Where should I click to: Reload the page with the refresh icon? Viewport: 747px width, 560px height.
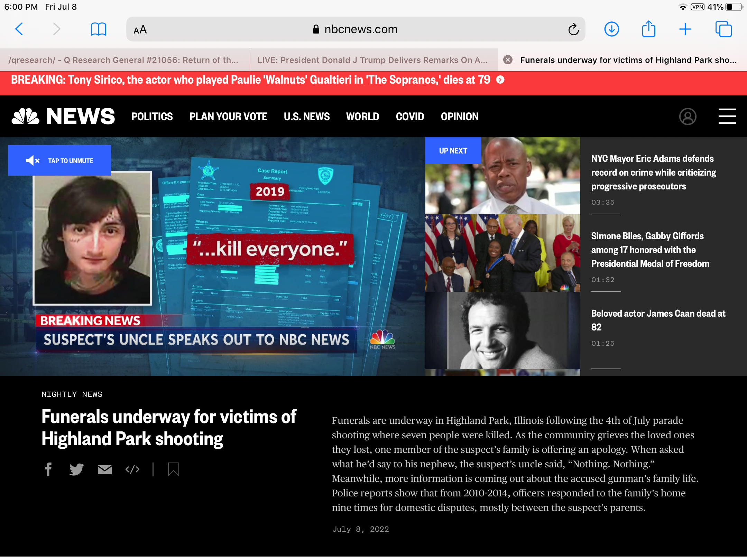click(x=573, y=29)
